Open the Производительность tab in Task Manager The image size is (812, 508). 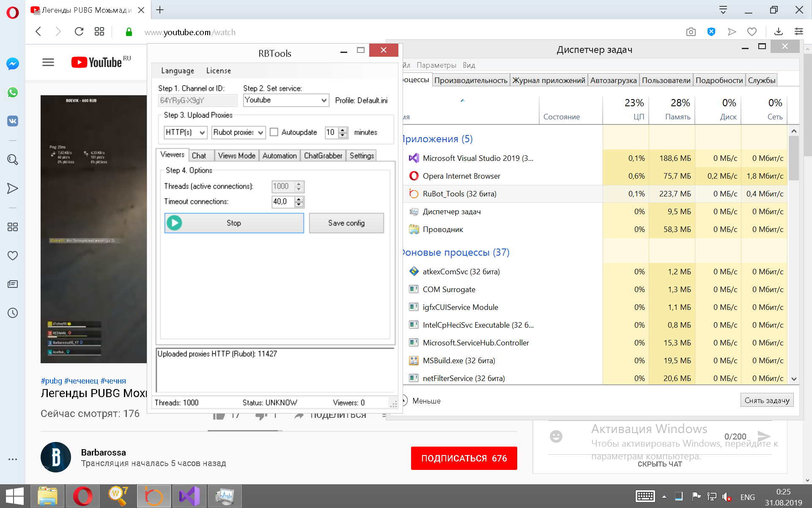coord(470,80)
